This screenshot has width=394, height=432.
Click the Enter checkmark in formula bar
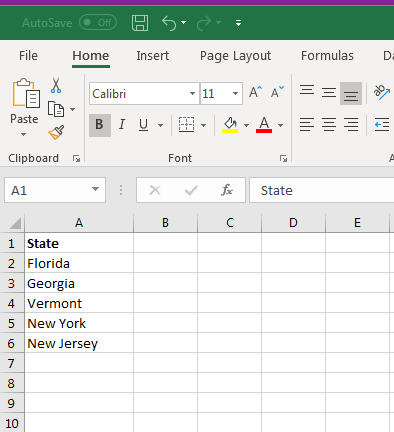click(191, 190)
